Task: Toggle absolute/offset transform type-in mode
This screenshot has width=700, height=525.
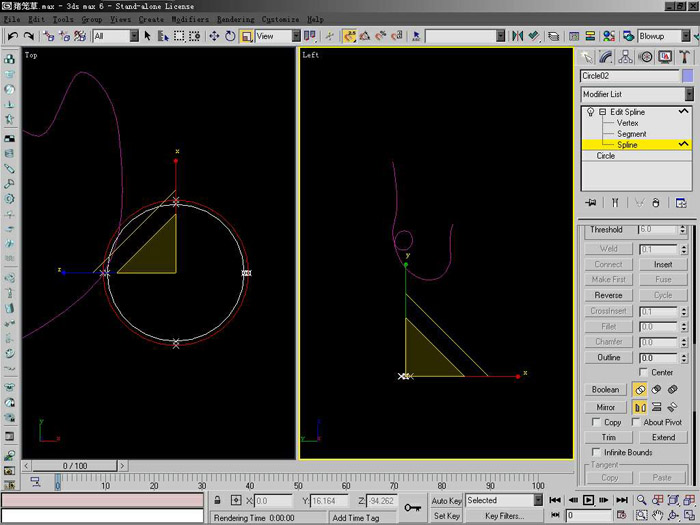Action: [x=236, y=500]
